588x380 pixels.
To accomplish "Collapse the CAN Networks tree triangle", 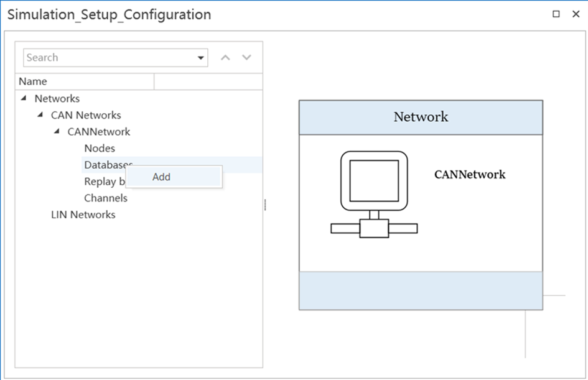I will coord(40,115).
